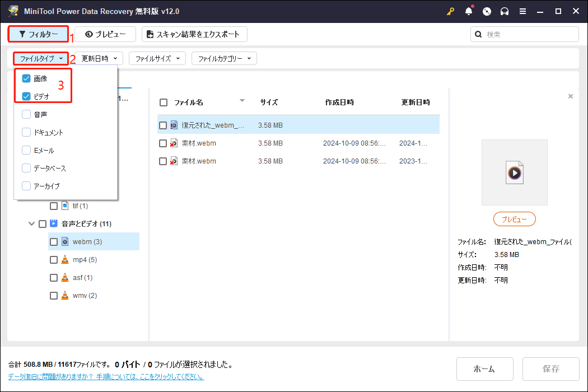
Task: Sort by the 作成日時 column header
Action: [339, 102]
